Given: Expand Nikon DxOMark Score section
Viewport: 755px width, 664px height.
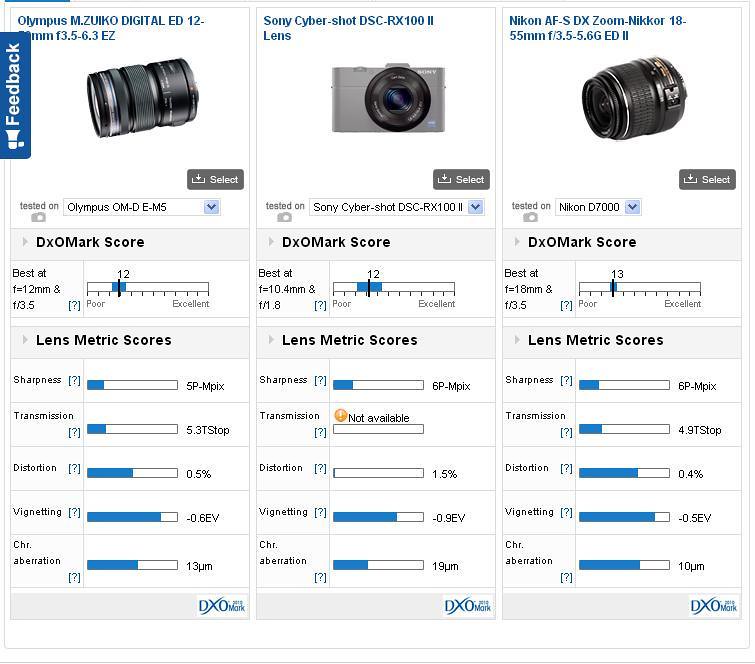Looking at the screenshot, I should coord(517,242).
